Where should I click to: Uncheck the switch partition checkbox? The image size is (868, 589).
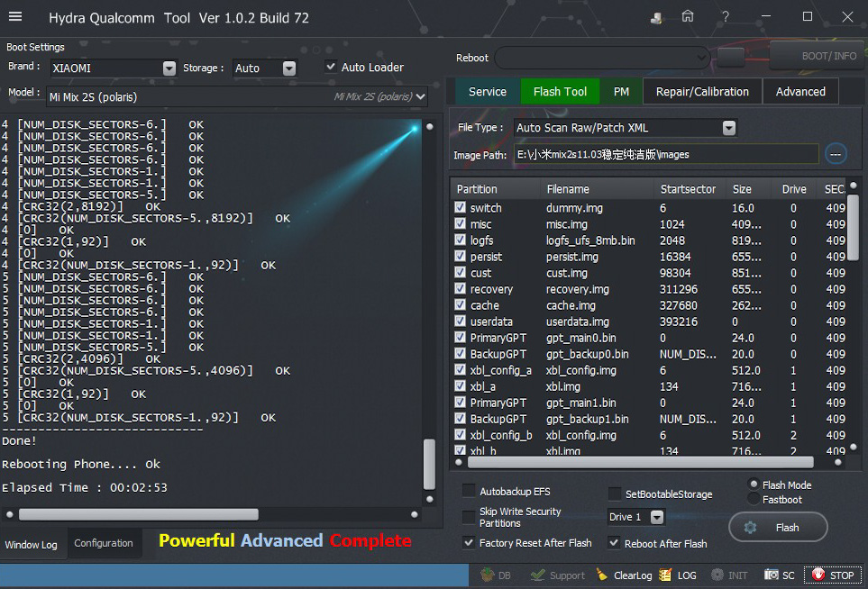[x=460, y=207]
